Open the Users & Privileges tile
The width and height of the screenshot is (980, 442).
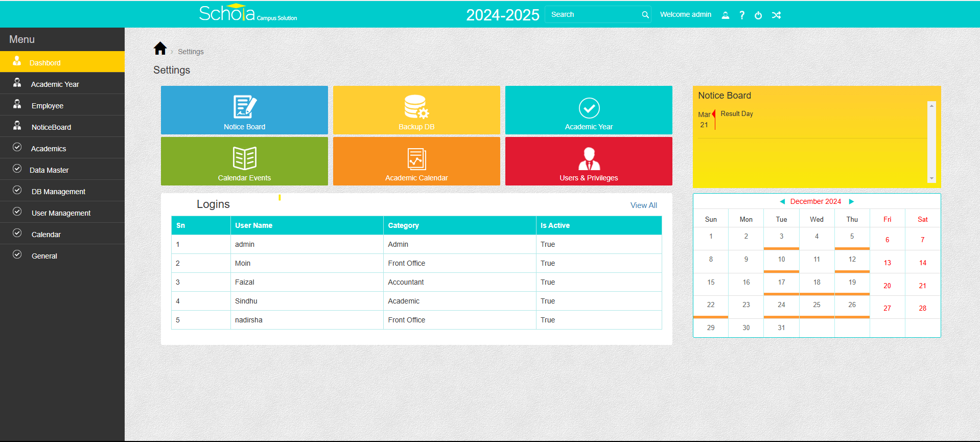click(589, 161)
